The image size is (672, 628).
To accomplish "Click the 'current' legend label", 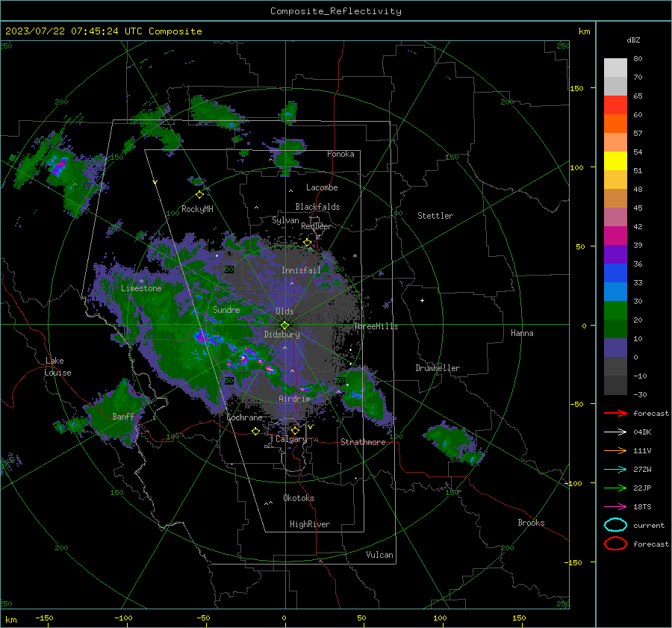I will (649, 525).
